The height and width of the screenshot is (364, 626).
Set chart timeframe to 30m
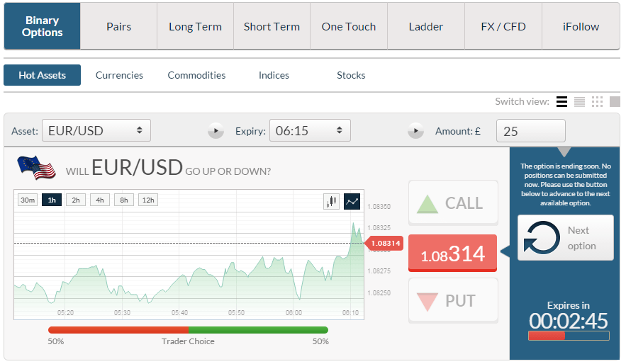point(28,200)
